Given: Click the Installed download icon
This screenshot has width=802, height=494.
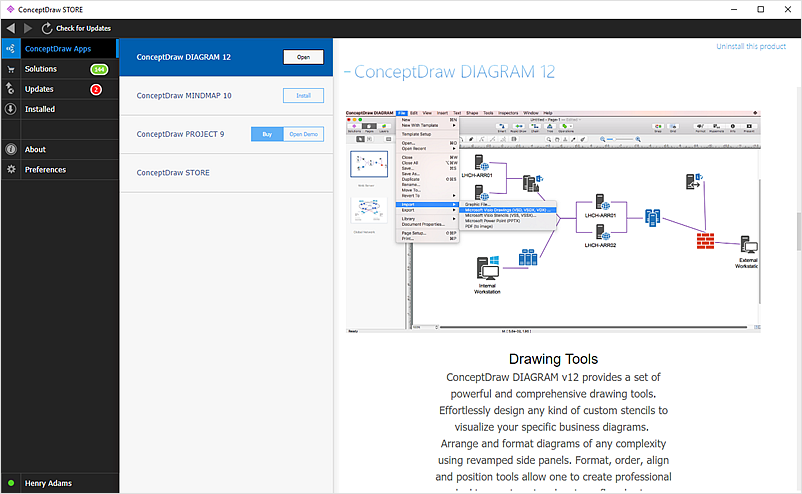Looking at the screenshot, I should (10, 109).
